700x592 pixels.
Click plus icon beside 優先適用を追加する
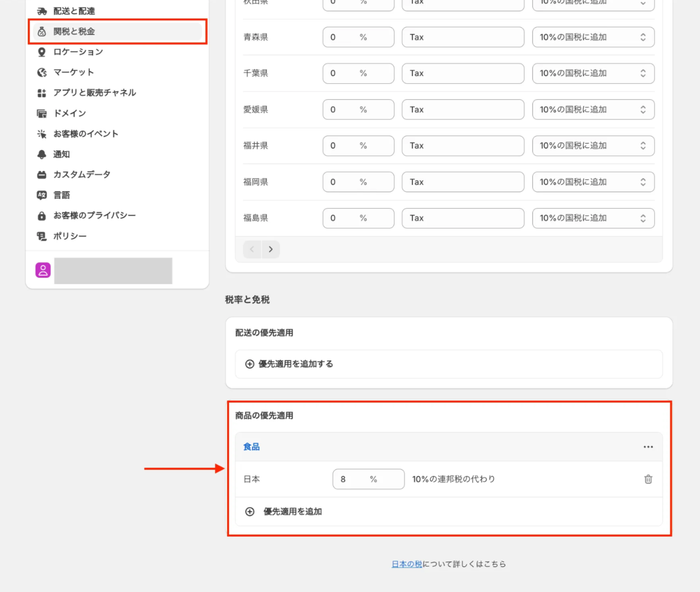point(250,364)
